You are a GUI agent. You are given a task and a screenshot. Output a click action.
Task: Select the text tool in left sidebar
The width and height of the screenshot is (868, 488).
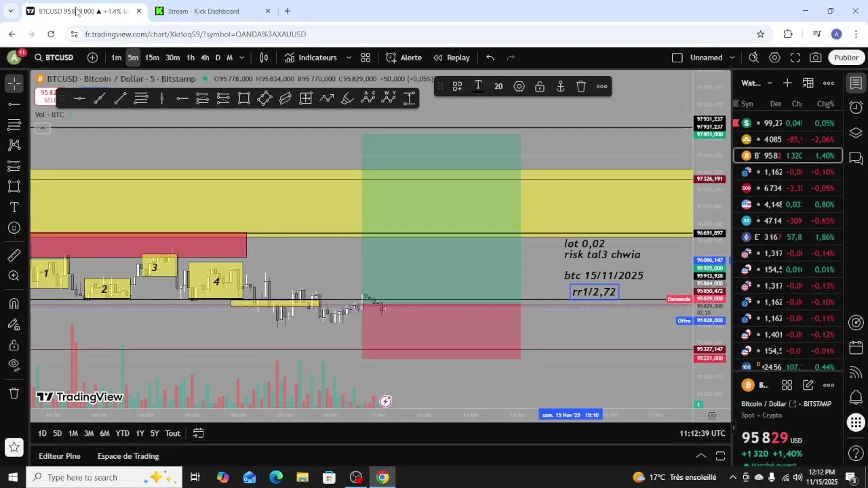(14, 207)
